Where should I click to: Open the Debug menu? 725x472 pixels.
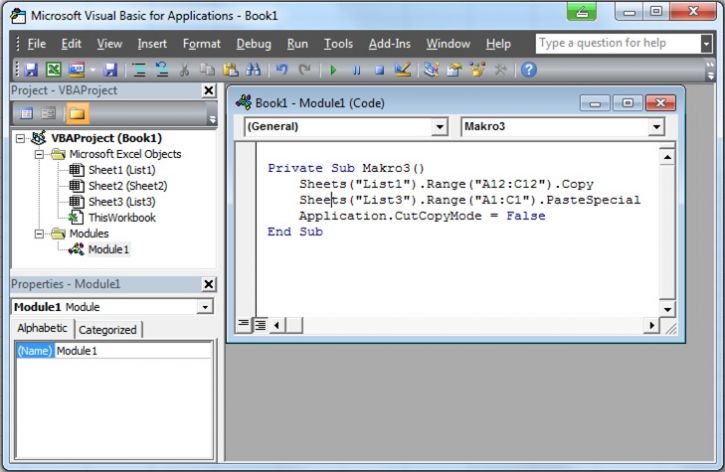click(254, 44)
